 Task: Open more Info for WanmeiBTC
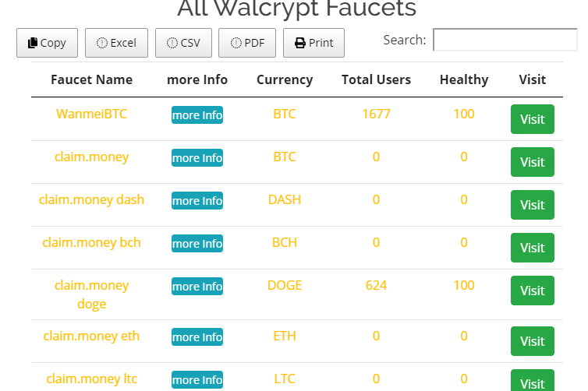click(197, 115)
